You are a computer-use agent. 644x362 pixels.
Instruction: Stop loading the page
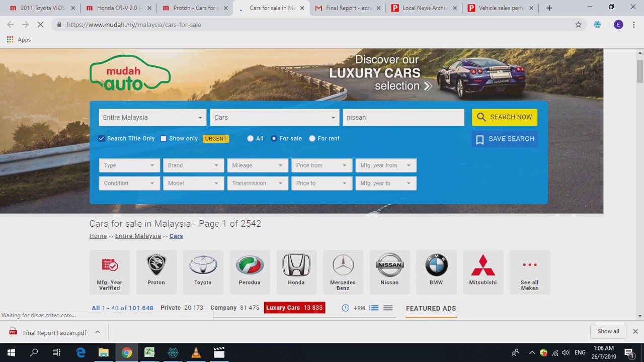(x=41, y=25)
